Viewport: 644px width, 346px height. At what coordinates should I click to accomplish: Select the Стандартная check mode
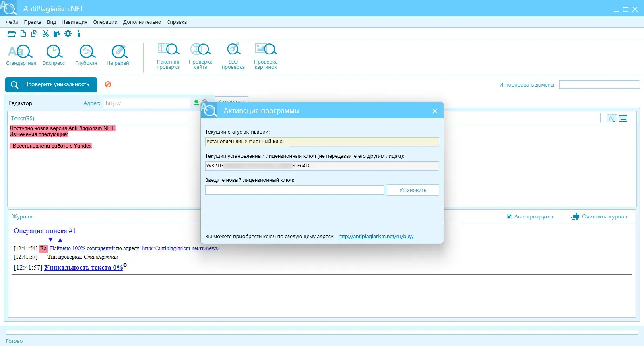[x=21, y=55]
